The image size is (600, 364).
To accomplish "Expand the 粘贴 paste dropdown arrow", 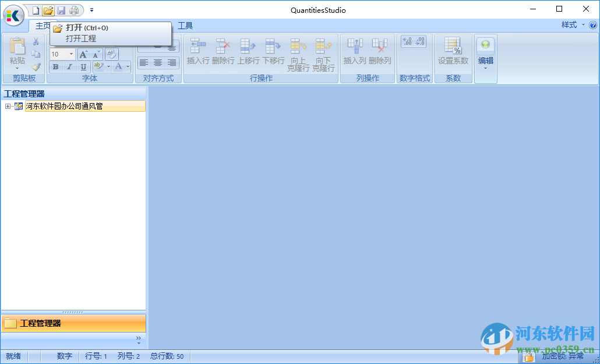I will (x=17, y=69).
